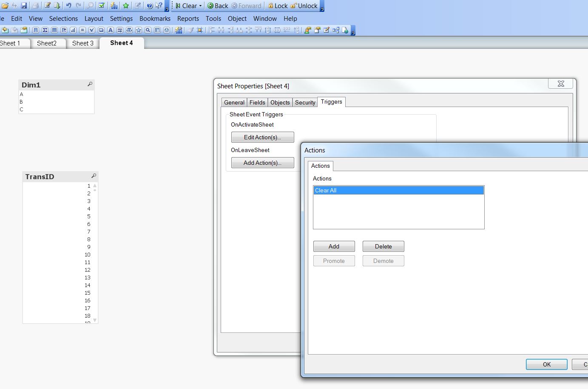Select value 10 in TransID list box
The image size is (588, 389).
pyautogui.click(x=57, y=255)
